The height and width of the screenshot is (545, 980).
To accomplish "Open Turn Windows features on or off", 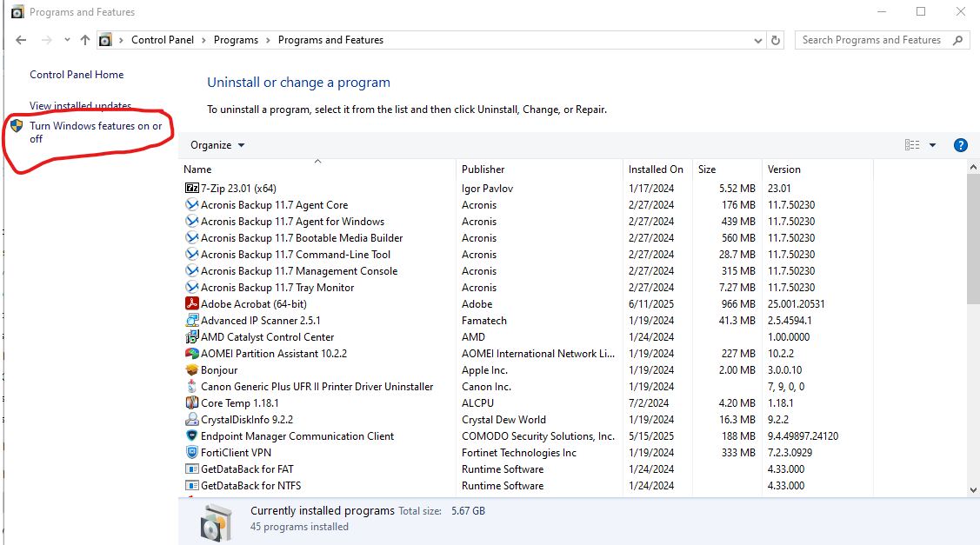I will pyautogui.click(x=96, y=132).
